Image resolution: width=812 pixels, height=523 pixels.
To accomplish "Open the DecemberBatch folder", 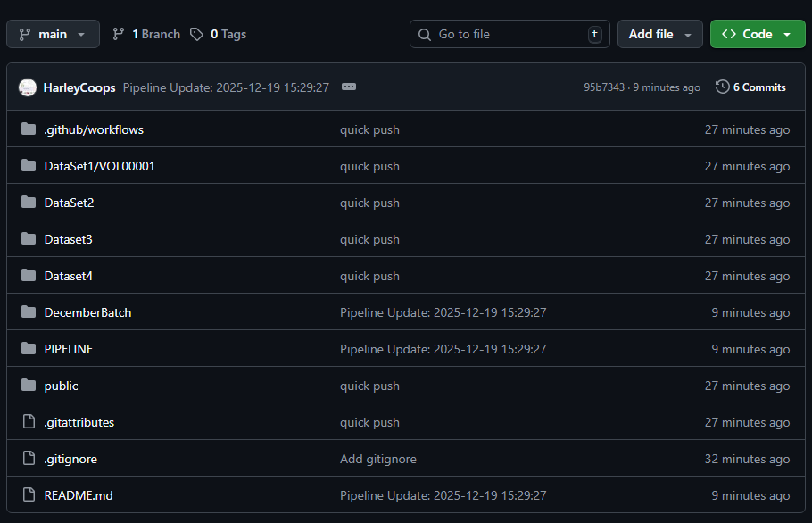I will click(x=87, y=312).
